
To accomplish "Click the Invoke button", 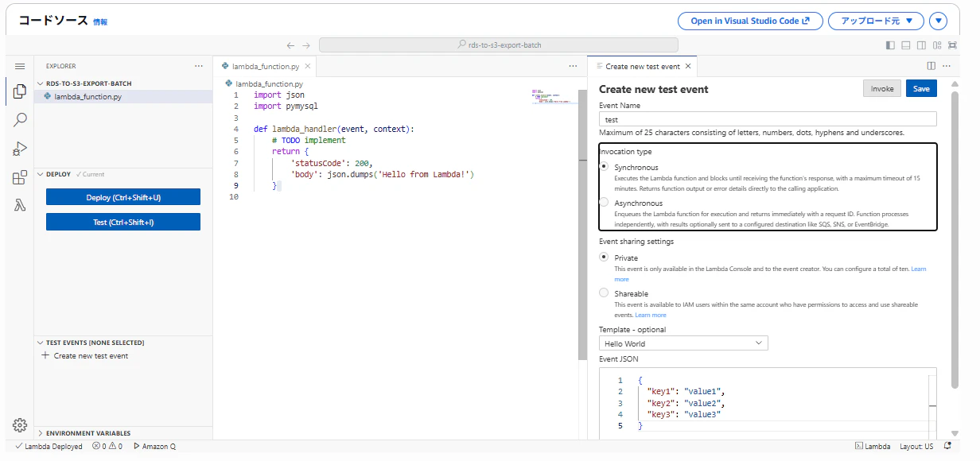I will (881, 89).
